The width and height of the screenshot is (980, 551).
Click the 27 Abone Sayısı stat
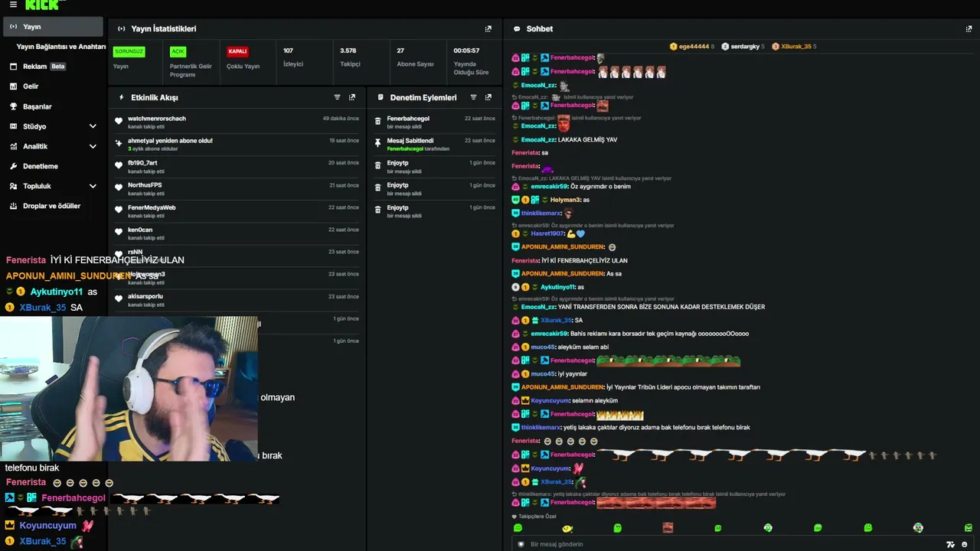click(415, 57)
